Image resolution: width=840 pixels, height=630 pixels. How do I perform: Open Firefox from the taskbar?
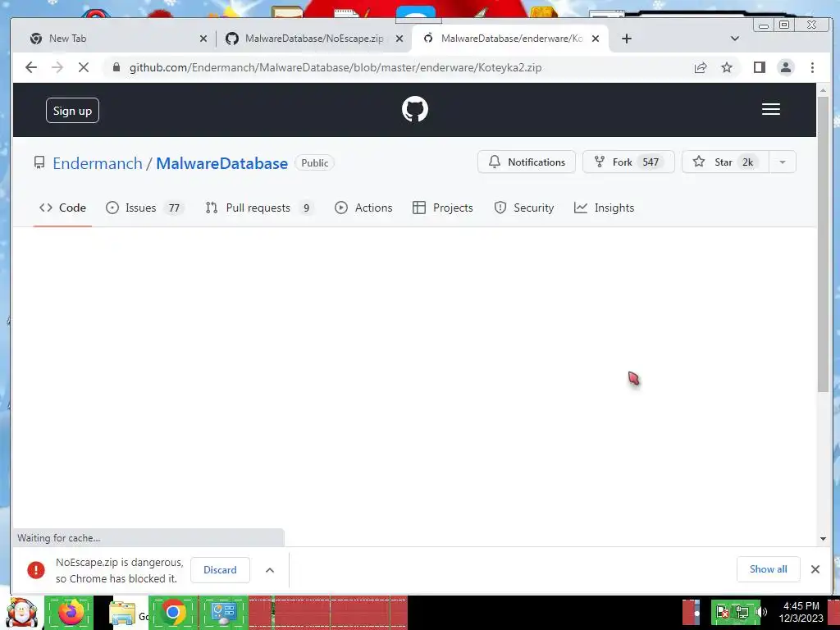pyautogui.click(x=71, y=612)
